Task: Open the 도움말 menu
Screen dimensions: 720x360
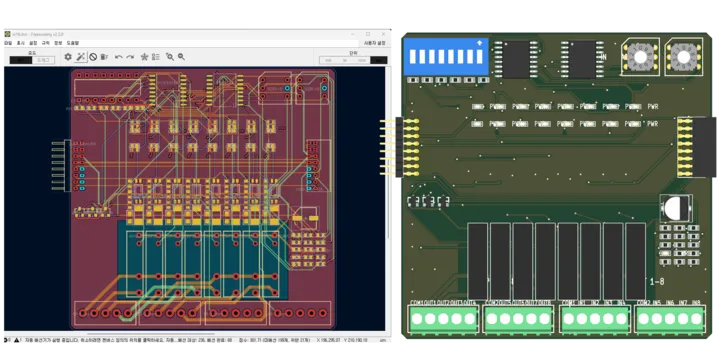Action: tap(73, 43)
